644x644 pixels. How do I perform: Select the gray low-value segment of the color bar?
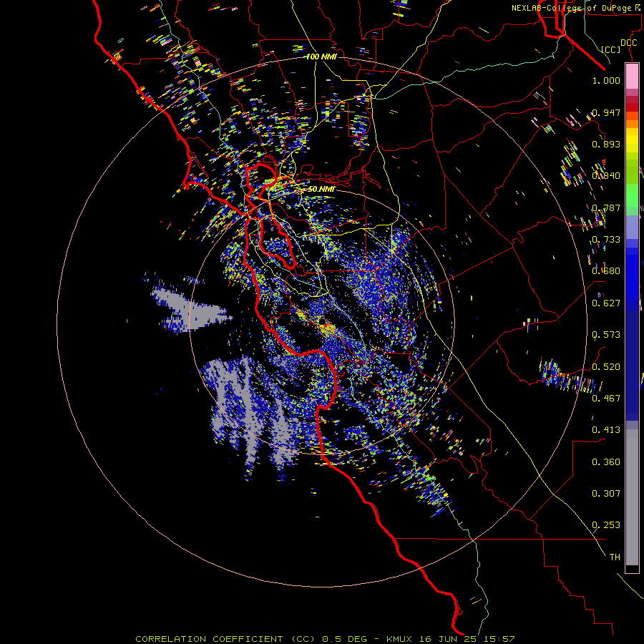pyautogui.click(x=632, y=497)
